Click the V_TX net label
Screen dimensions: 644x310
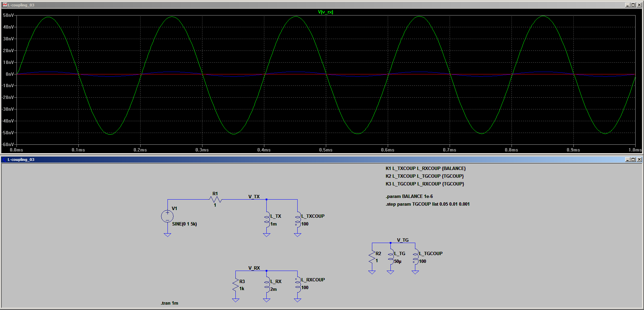click(254, 197)
